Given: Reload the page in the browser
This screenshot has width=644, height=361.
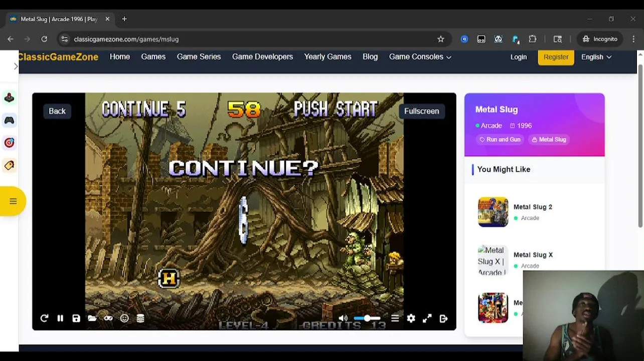Looking at the screenshot, I should pyautogui.click(x=44, y=39).
